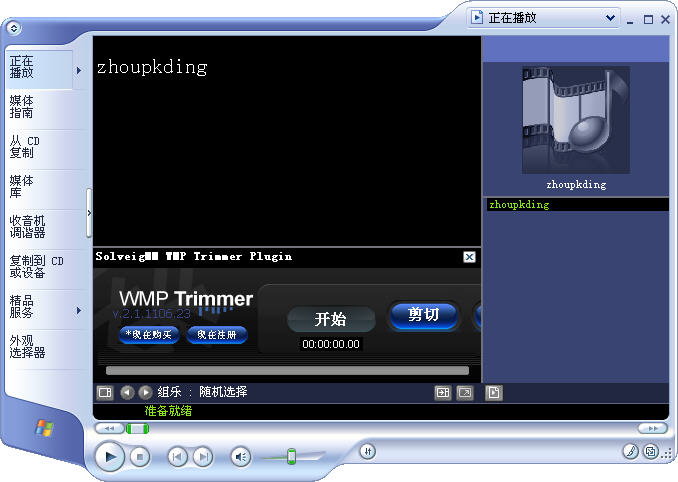This screenshot has width=678, height=482.
Task: Maximize the video and visualization pane
Action: coord(443,393)
